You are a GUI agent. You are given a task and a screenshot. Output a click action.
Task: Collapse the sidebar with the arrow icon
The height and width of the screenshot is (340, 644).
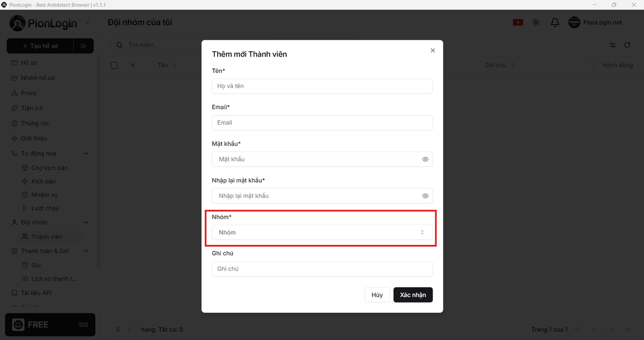88,23
